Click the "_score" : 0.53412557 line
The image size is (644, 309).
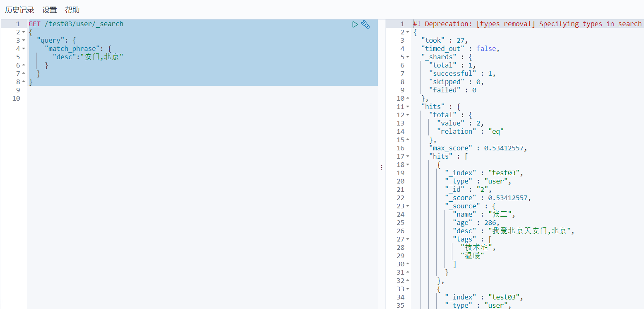tap(488, 198)
